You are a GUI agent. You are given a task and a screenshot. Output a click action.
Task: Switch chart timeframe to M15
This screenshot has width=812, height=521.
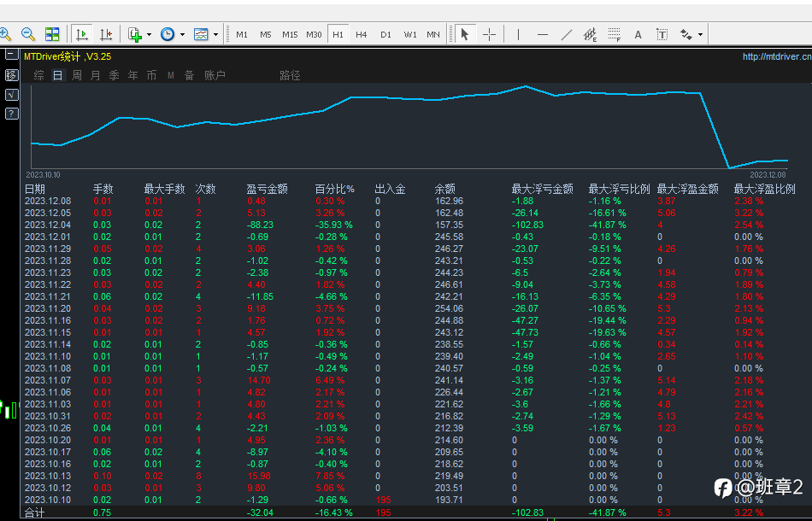(x=290, y=34)
